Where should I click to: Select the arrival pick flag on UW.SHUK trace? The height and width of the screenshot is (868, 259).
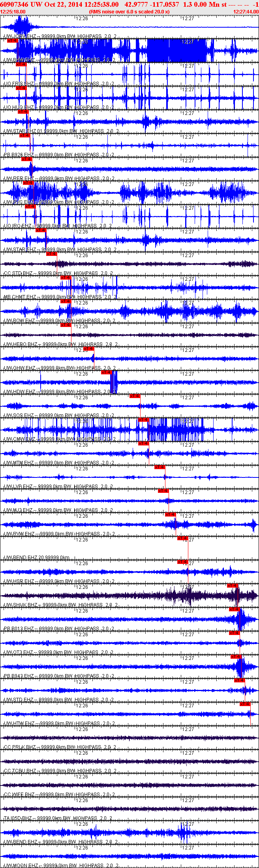pyautogui.click(x=233, y=586)
